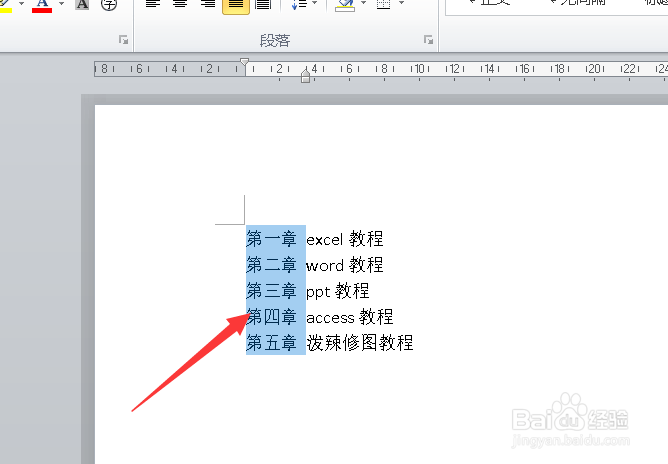Viewport: 668px width, 464px height.
Task: Click the red font color A button
Action: 42,5
